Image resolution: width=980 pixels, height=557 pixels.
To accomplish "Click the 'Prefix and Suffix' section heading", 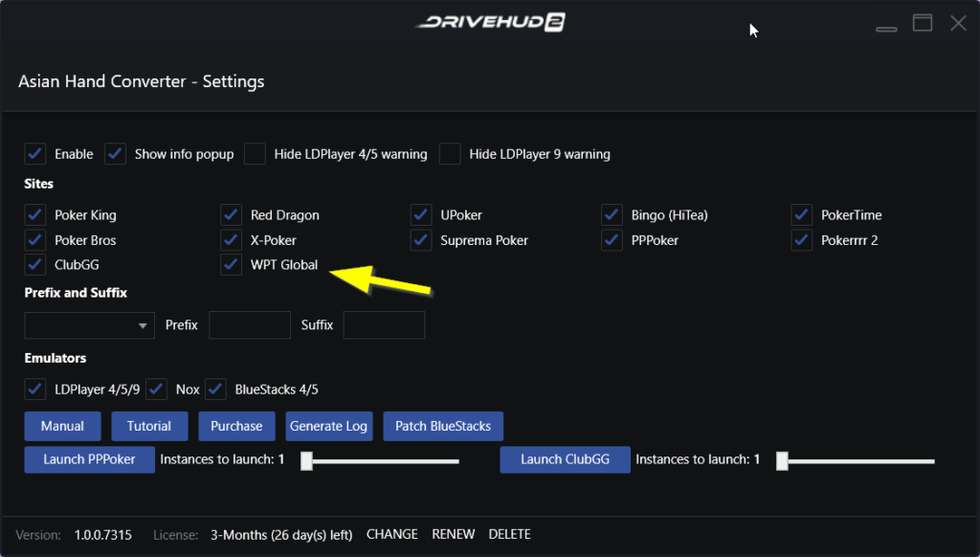I will (76, 293).
